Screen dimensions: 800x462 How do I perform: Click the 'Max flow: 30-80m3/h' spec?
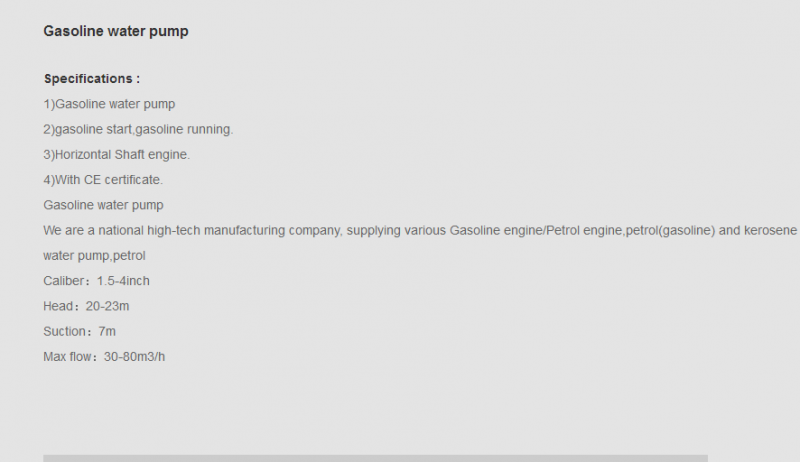click(104, 357)
